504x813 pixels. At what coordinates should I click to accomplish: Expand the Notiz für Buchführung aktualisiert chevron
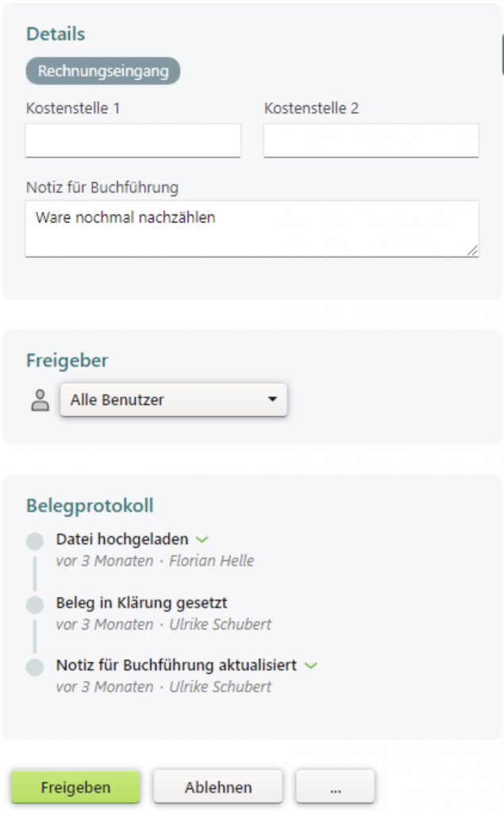coord(310,665)
